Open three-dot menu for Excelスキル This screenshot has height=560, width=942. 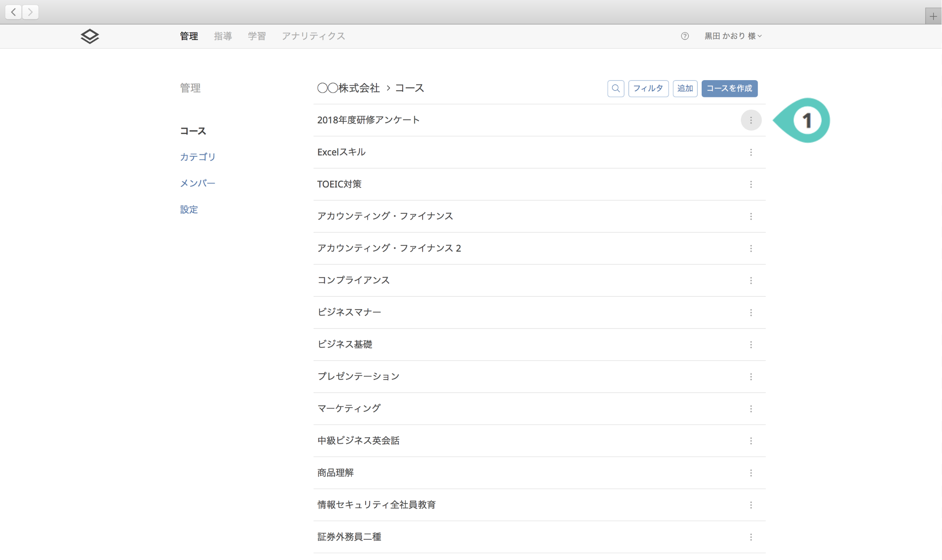tap(751, 152)
